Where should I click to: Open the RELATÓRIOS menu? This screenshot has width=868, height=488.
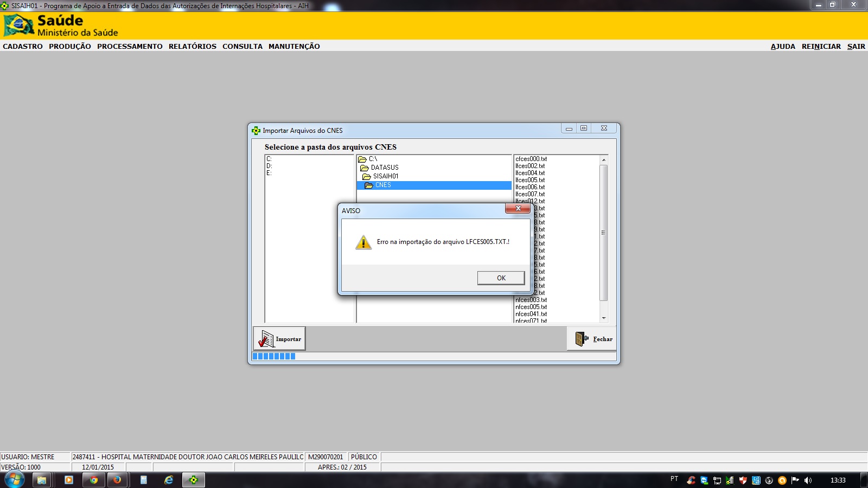(193, 47)
